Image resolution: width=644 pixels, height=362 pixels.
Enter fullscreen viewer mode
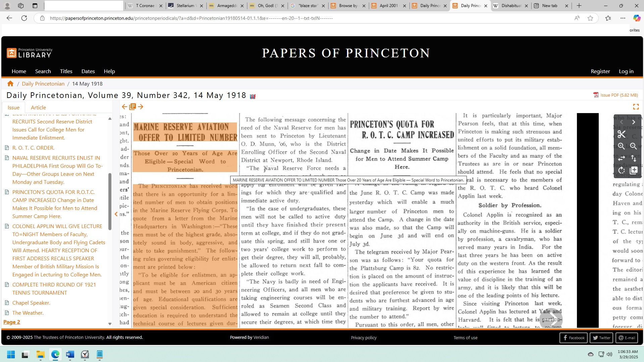click(x=636, y=107)
